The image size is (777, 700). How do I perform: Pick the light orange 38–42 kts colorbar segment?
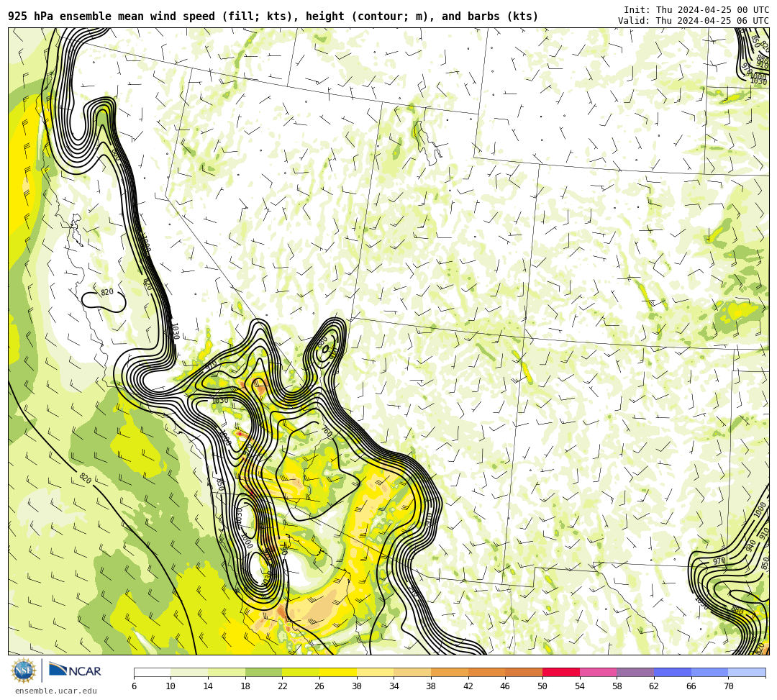click(450, 672)
